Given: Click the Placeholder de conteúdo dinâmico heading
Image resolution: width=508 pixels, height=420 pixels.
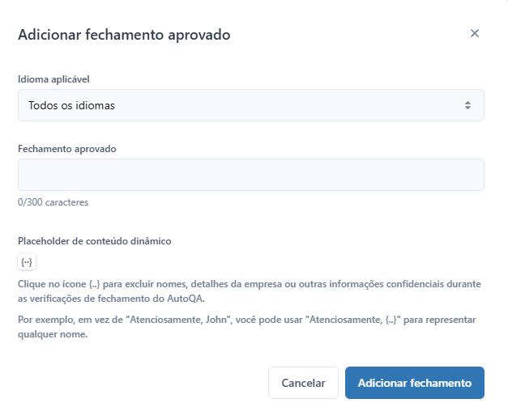Looking at the screenshot, I should (x=94, y=241).
